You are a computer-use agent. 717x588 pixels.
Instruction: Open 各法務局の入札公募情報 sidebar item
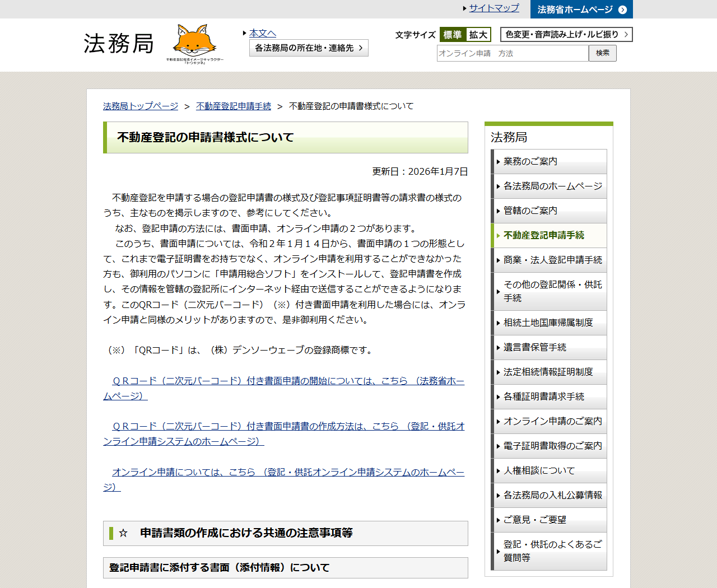[x=549, y=495]
